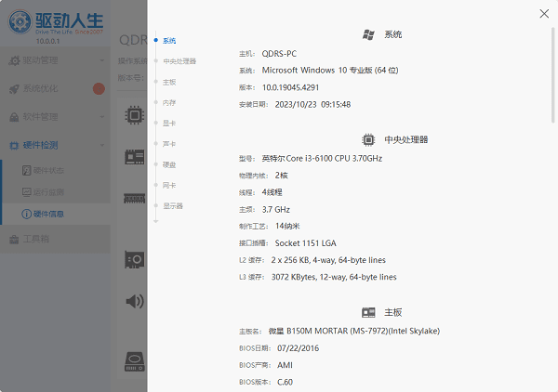The image size is (558, 392).
Task: Jump to 内存 section in navigation list
Action: pyautogui.click(x=168, y=102)
